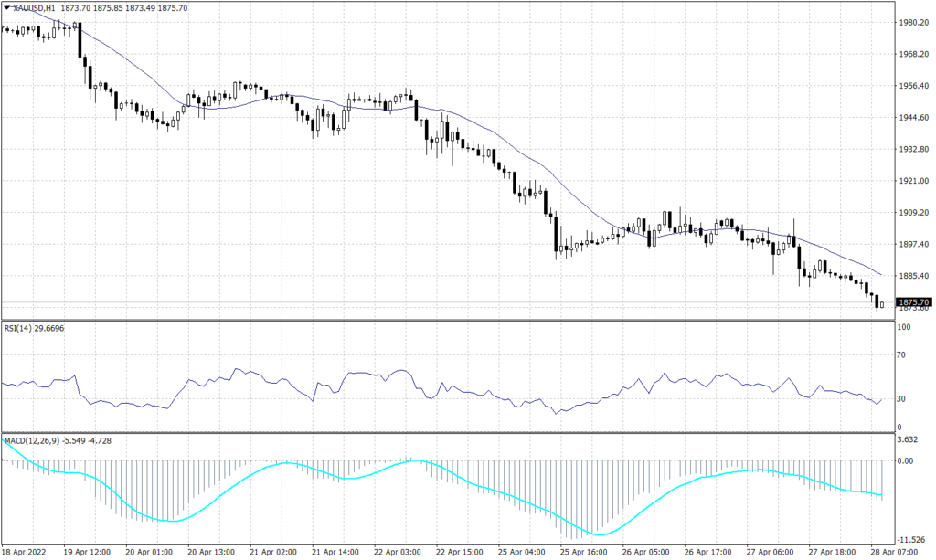Screen dimensions: 936x560
Task: Click the divider between price chart and RSI
Action: click(x=446, y=321)
